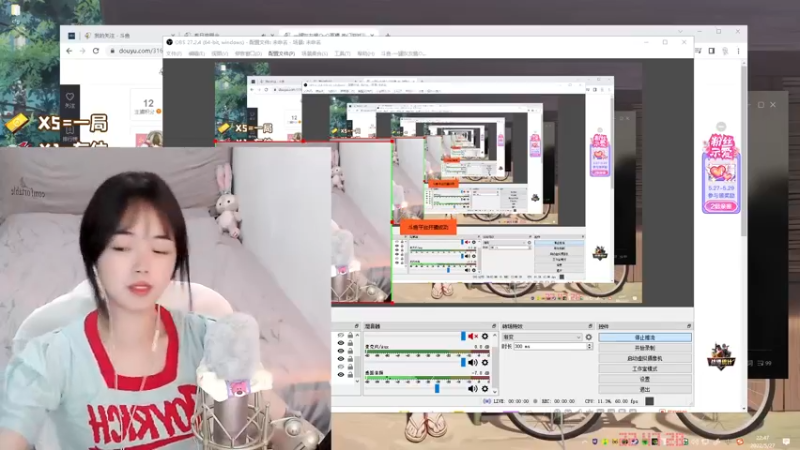Toggle visibility eye of the first source row
The height and width of the screenshot is (450, 800).
(341, 336)
